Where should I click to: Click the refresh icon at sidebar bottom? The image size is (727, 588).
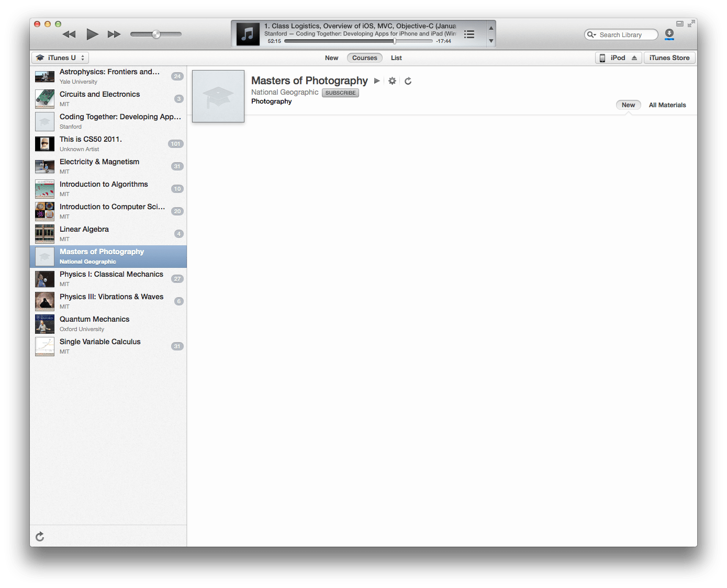pos(40,536)
